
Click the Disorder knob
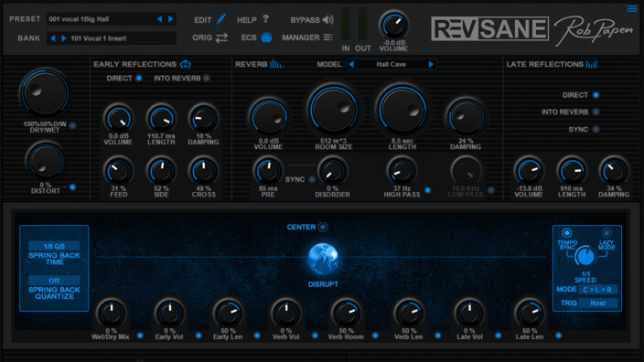[333, 171]
